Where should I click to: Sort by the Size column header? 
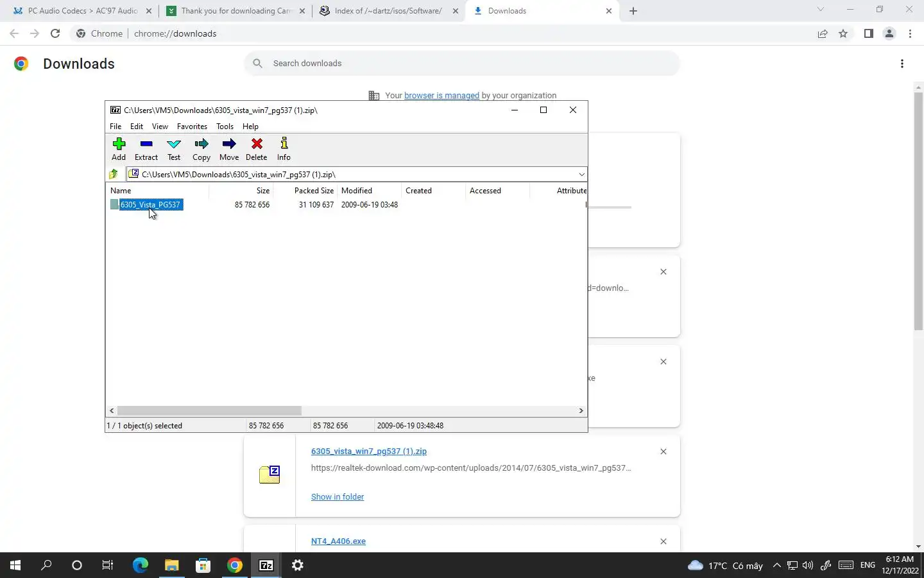[241, 191]
